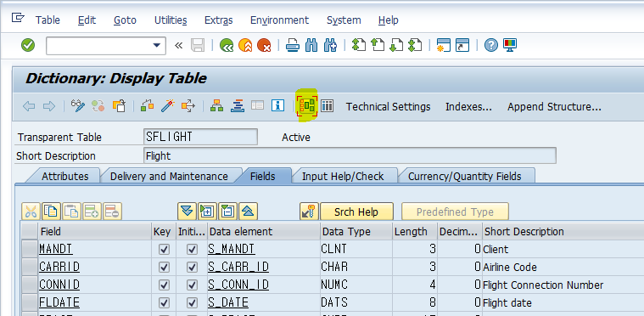Click the Srch Help button
This screenshot has width=644, height=316.
click(356, 212)
